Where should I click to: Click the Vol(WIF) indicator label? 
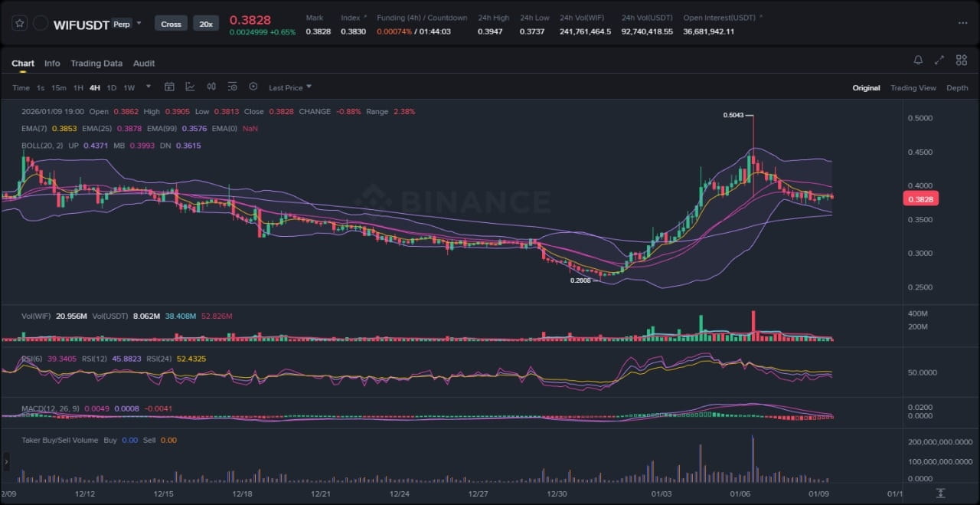[37, 316]
